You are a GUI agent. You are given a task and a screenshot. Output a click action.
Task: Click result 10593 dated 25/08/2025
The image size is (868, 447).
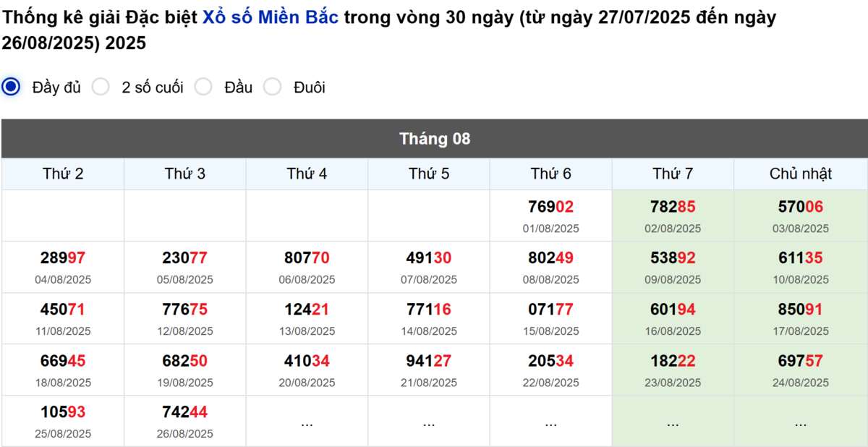click(x=63, y=412)
